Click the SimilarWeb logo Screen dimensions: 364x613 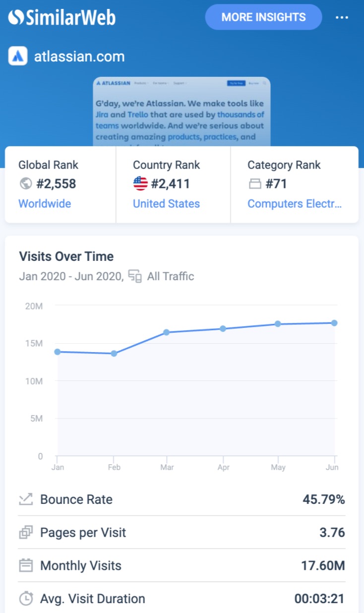[x=62, y=17]
